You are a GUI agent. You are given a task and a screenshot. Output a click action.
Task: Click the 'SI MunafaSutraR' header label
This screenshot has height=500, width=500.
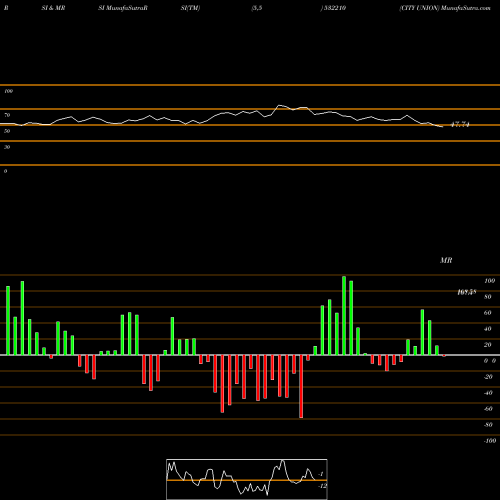pos(123,8)
